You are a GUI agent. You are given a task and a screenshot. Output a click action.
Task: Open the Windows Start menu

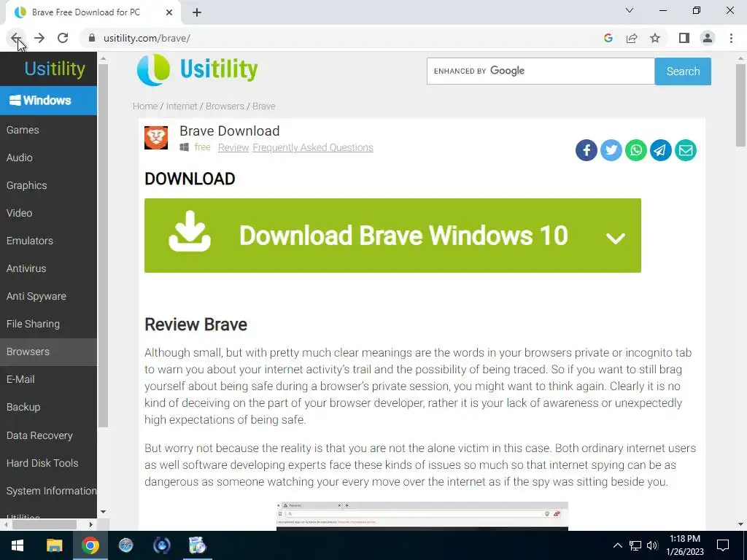18,545
